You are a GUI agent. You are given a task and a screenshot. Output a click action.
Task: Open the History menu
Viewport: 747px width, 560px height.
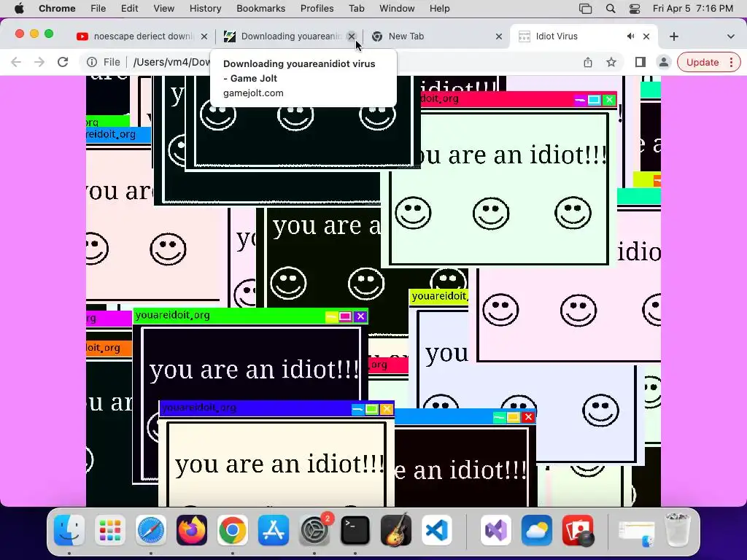[205, 8]
